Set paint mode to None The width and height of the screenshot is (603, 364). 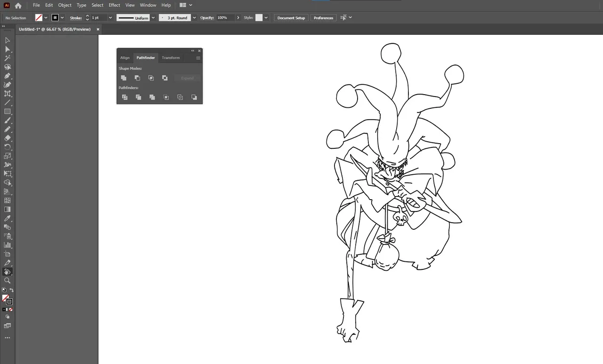[11, 309]
